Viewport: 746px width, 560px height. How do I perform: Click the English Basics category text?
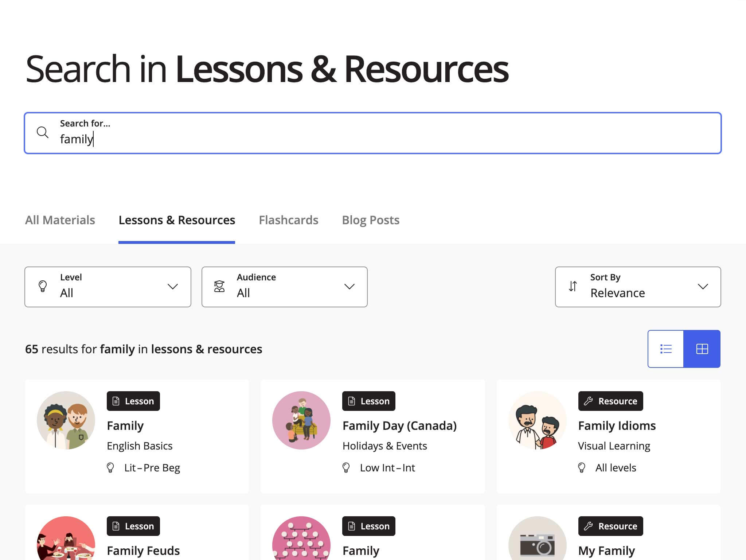(140, 446)
